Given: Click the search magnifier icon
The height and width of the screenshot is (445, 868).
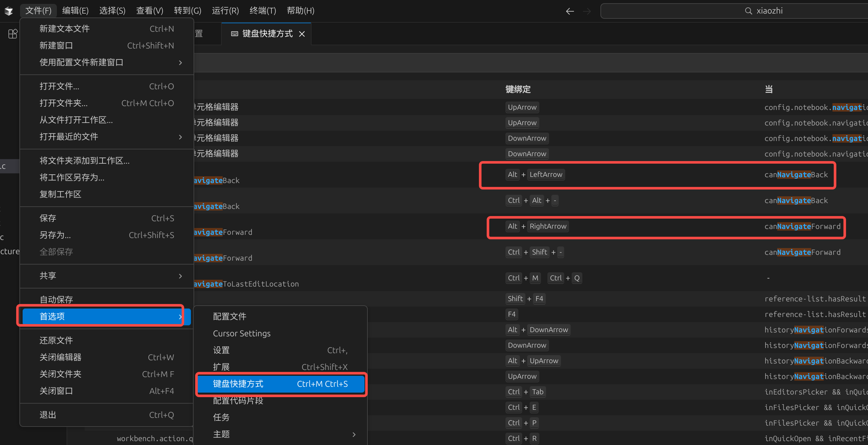Looking at the screenshot, I should coord(748,11).
